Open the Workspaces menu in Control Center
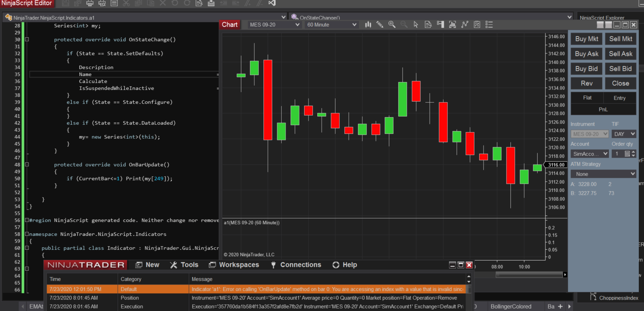 233,265
